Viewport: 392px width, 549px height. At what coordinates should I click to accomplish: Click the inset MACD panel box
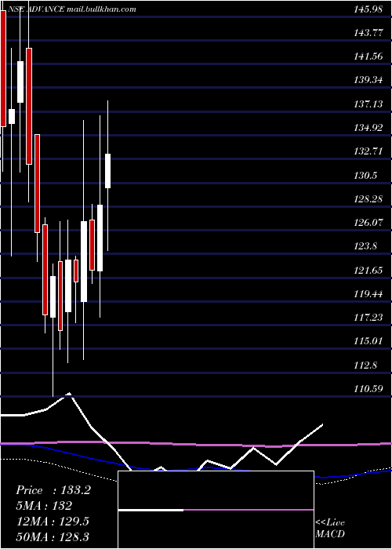216,510
